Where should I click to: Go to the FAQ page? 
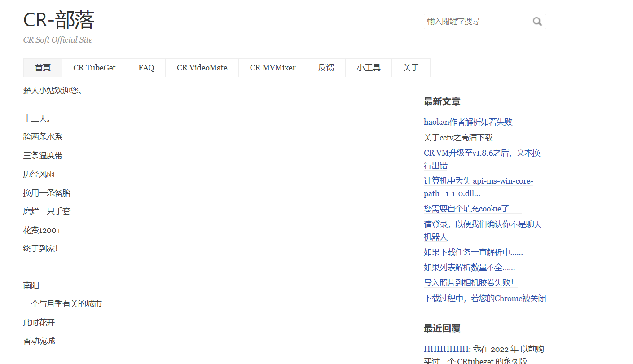[146, 68]
